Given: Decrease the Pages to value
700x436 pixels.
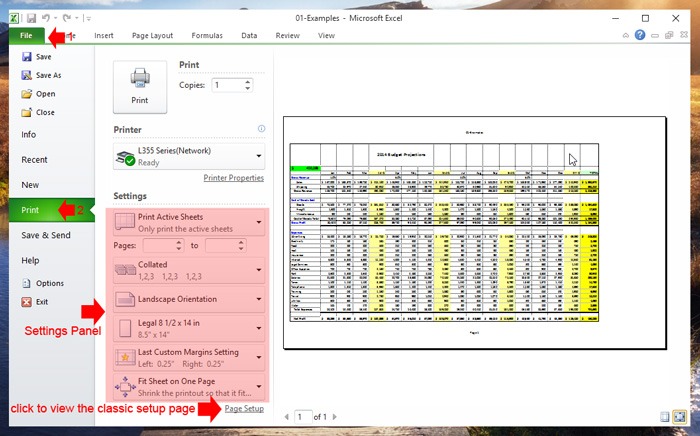Looking at the screenshot, I should coord(242,249).
